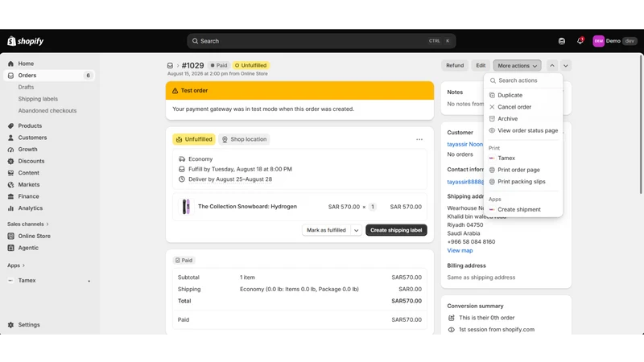Open Abandoned checkouts
The image size is (644, 362).
[47, 111]
